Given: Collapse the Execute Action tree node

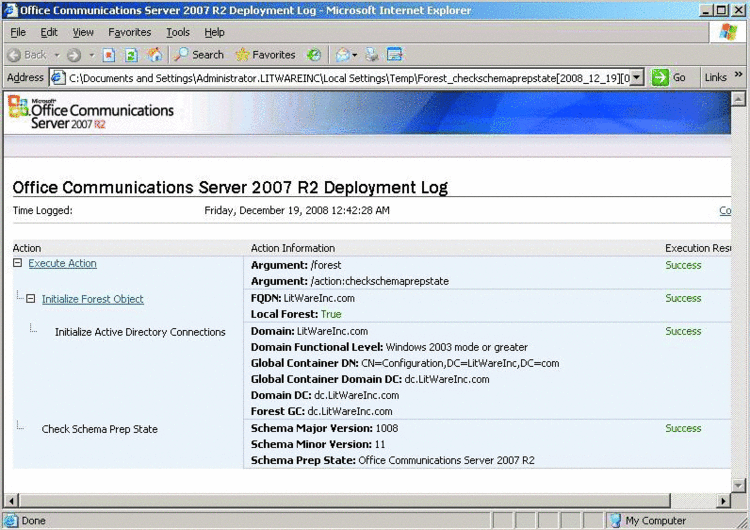Looking at the screenshot, I should point(18,263).
